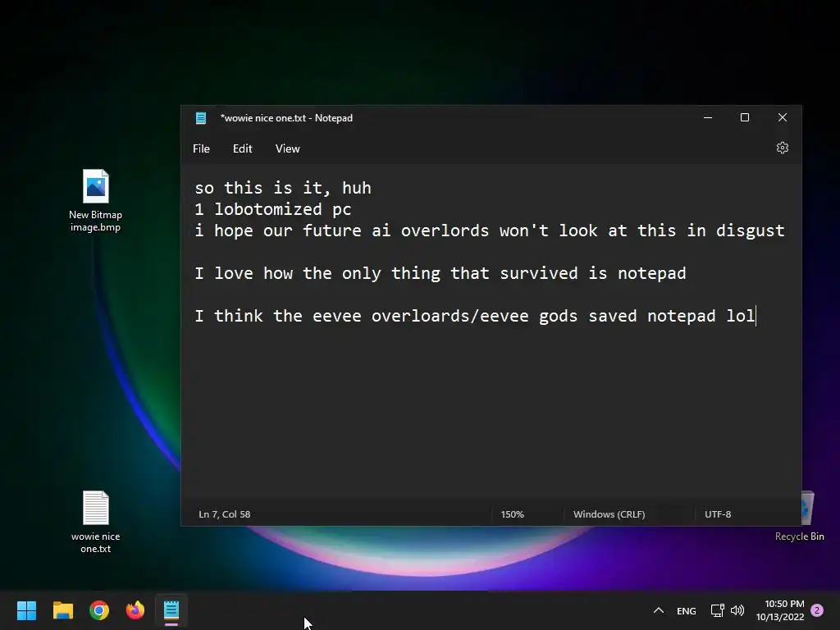Maximize the Notepad window
840x630 pixels.
[x=745, y=117]
